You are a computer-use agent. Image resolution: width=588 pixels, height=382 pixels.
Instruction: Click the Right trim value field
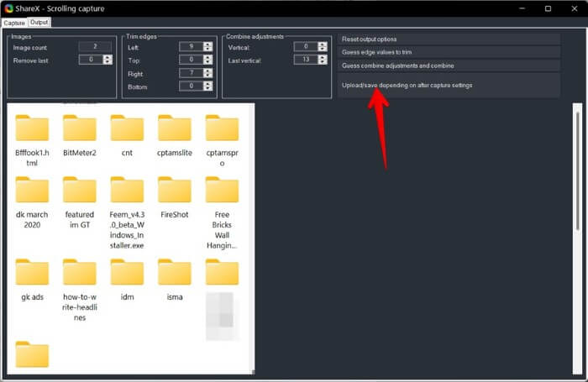coord(192,73)
